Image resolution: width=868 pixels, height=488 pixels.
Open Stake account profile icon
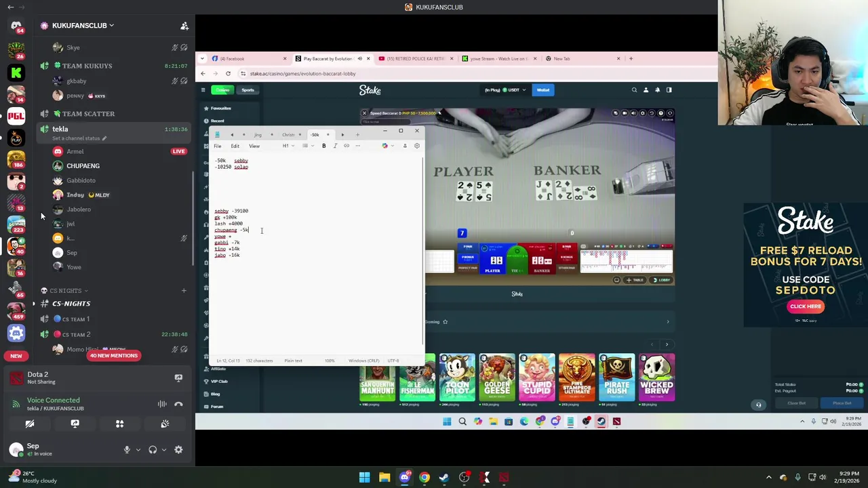point(646,89)
